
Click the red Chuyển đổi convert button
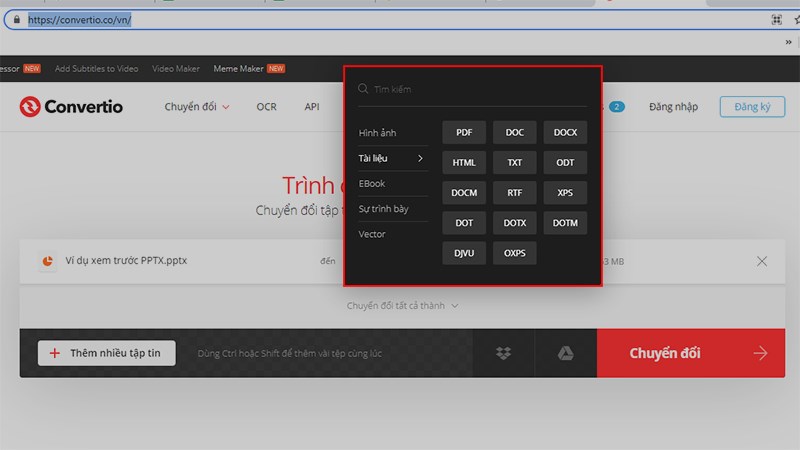[691, 353]
